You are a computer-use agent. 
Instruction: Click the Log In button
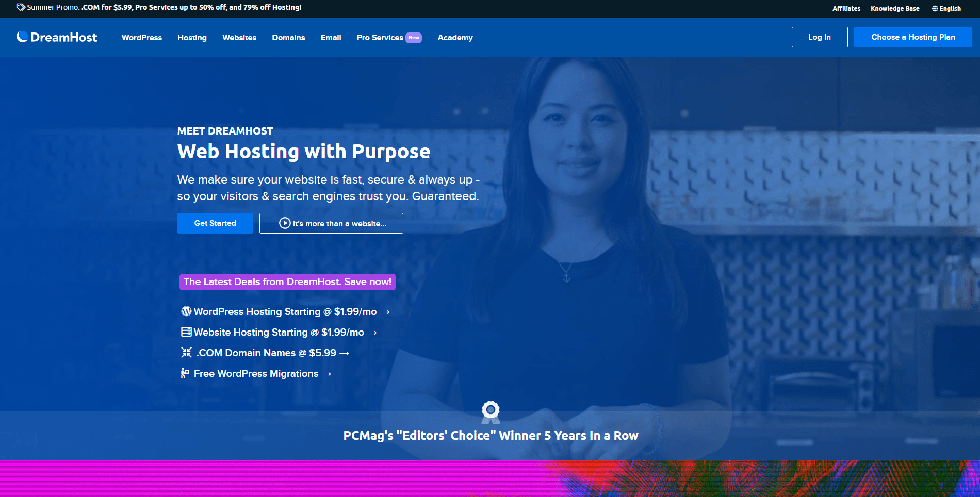tap(820, 37)
